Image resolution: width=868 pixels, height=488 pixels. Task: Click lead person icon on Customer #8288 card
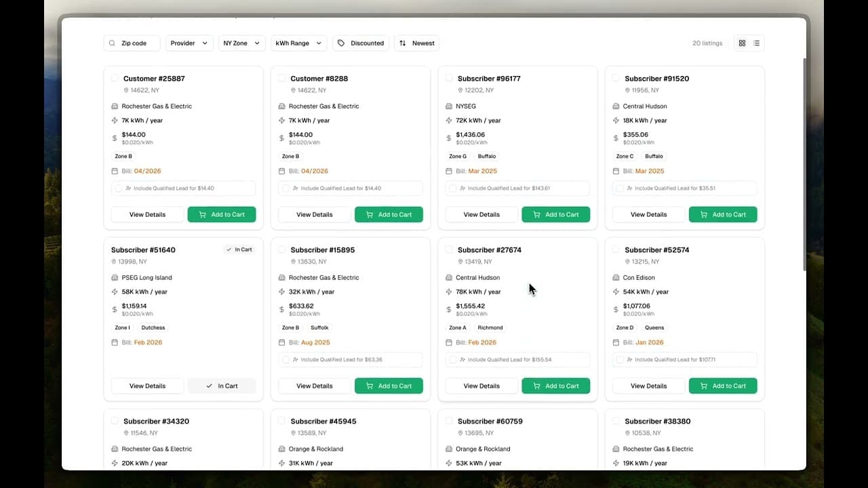click(x=296, y=188)
